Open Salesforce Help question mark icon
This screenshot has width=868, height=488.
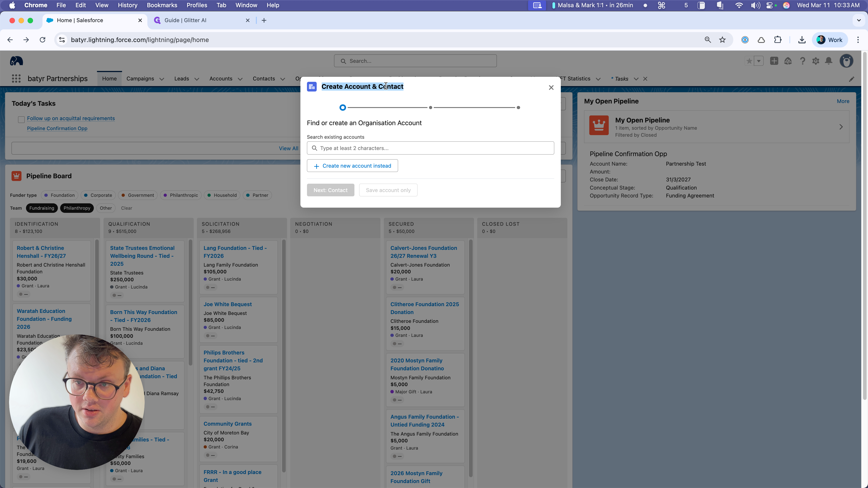coord(802,61)
